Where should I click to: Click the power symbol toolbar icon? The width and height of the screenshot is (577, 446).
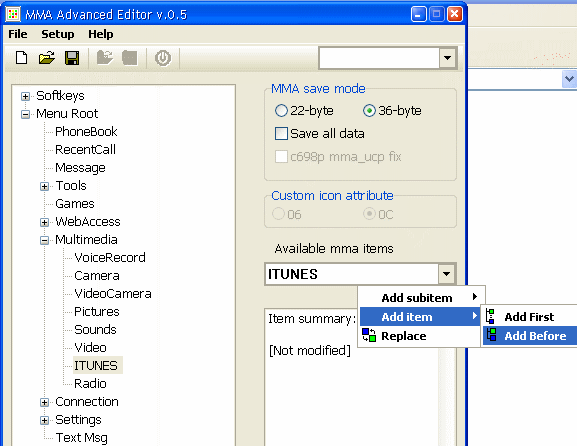163,58
